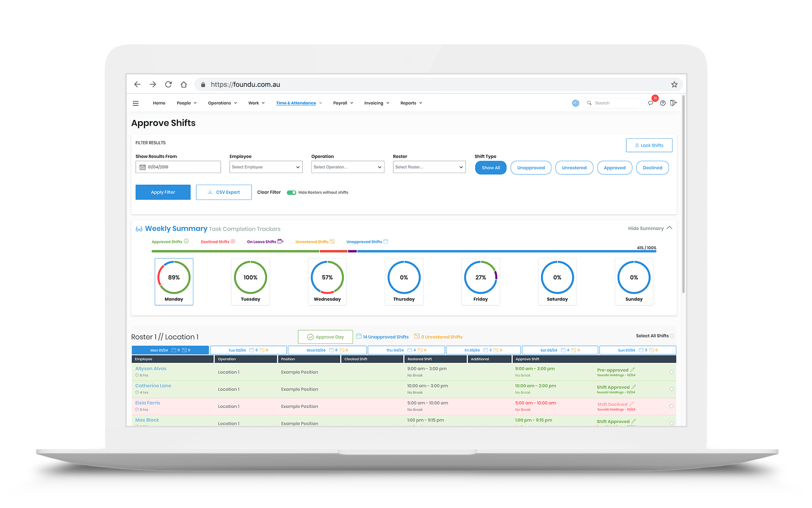The width and height of the screenshot is (812, 508).
Task: Click the logout door icon
Action: [673, 103]
